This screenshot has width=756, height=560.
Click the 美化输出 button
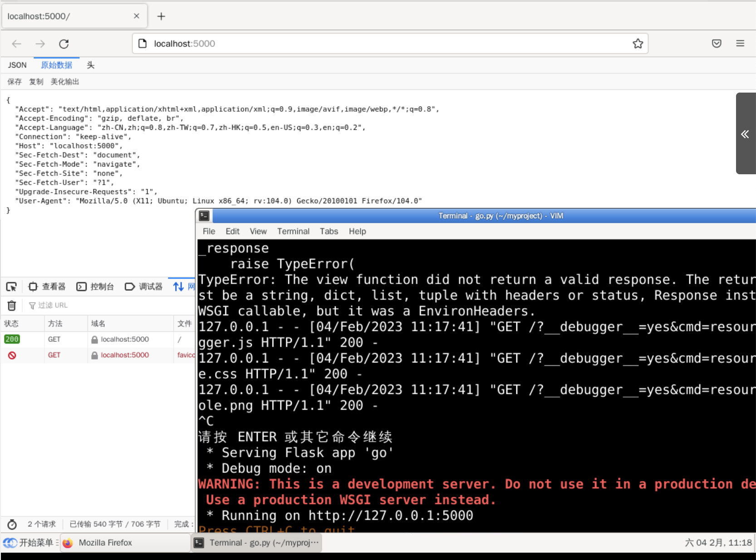[x=65, y=82]
